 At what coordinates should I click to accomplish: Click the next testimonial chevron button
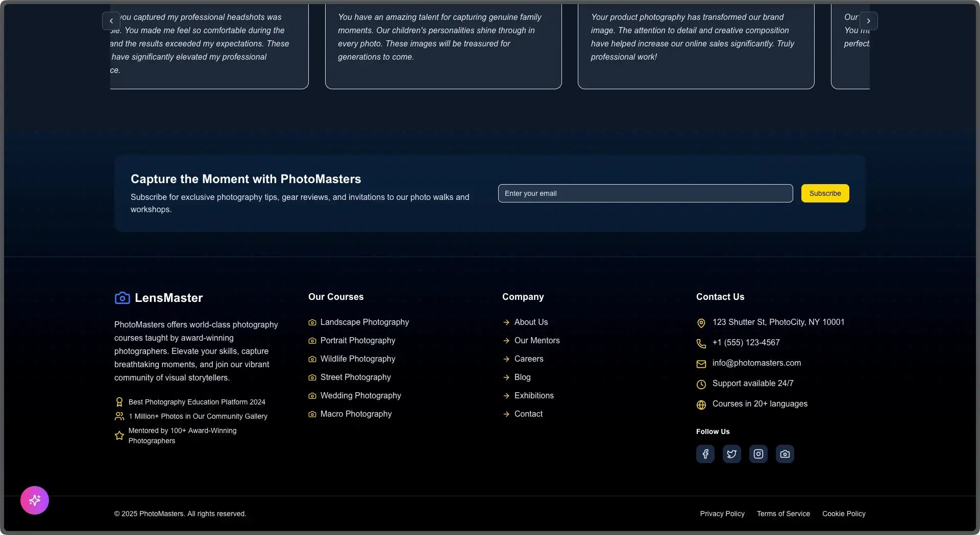coord(868,21)
